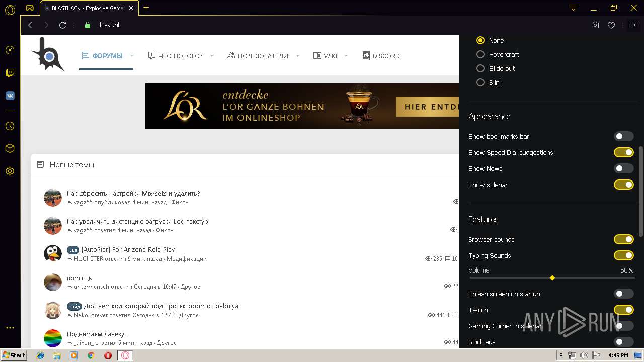
Task: Click the Easy Setup panel scrollbar
Action: 640,191
